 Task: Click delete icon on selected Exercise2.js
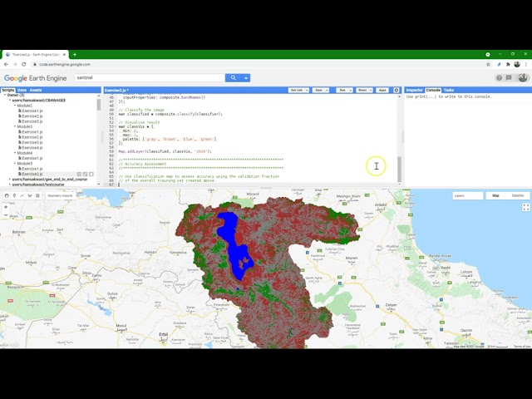(91, 174)
